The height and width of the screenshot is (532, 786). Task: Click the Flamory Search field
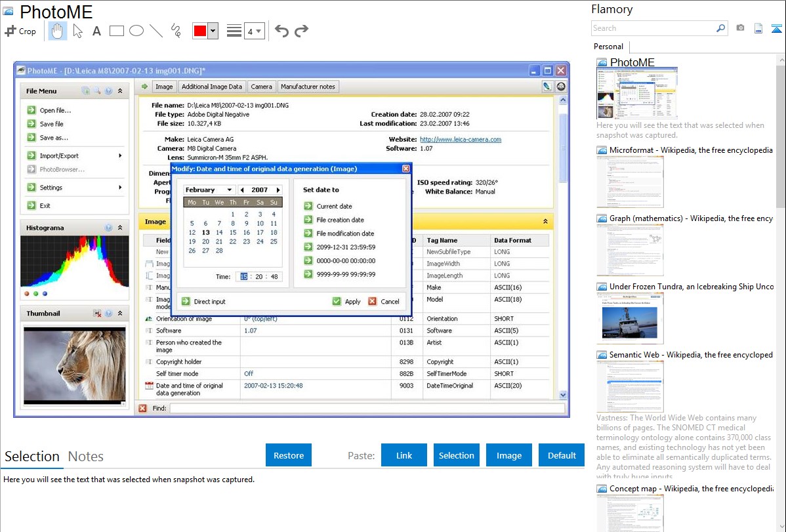pyautogui.click(x=653, y=28)
